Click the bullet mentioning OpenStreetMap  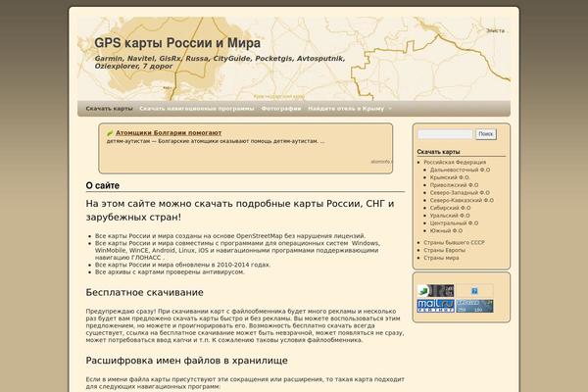pyautogui.click(x=230, y=236)
